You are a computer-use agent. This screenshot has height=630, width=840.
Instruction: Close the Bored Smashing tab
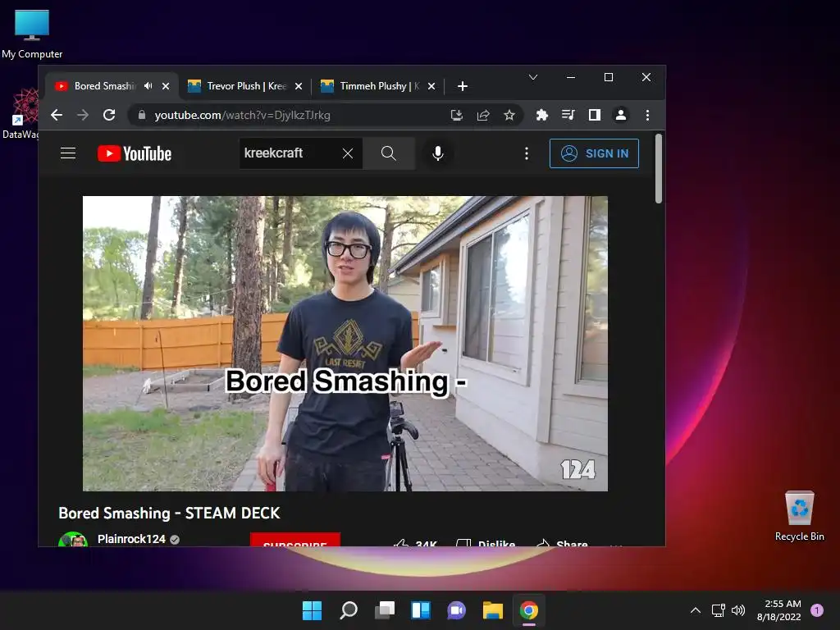click(166, 85)
